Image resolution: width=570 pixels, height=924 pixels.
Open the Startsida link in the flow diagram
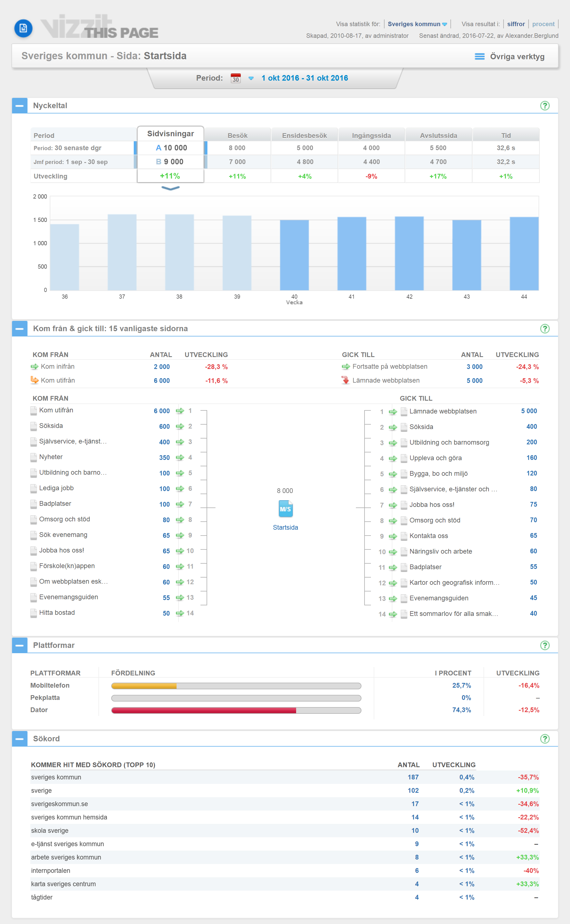[285, 527]
